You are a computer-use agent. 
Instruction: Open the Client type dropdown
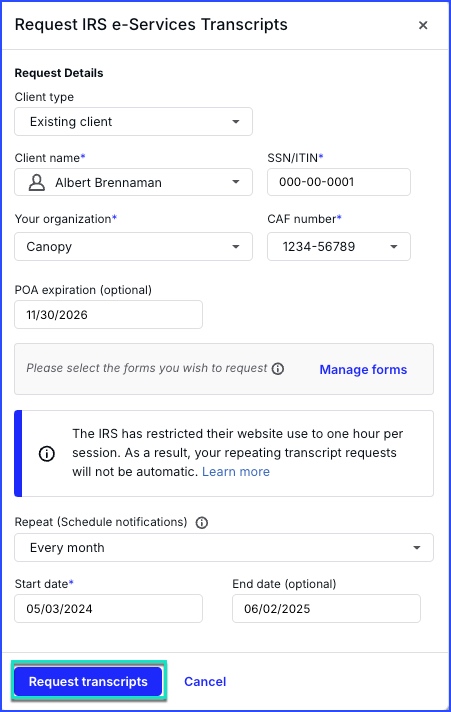coord(134,122)
